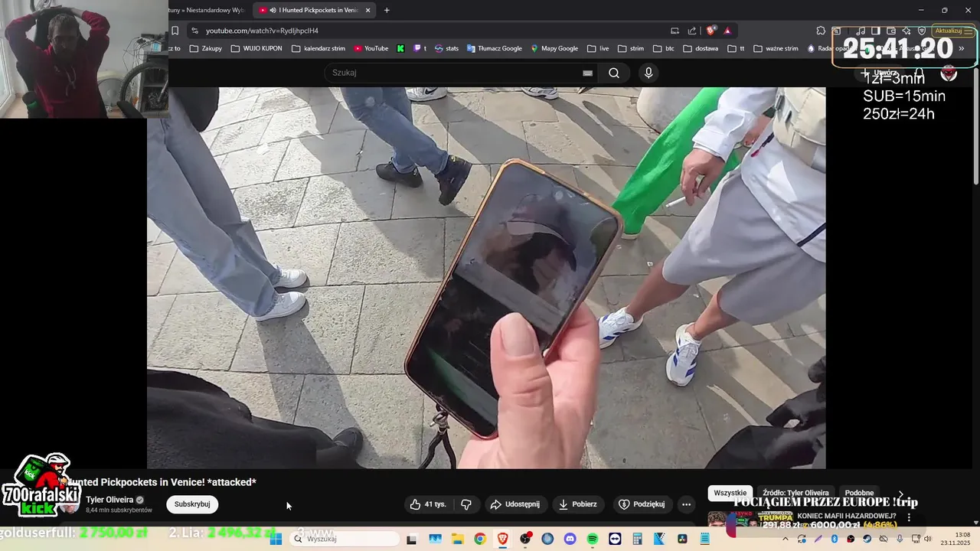
Task: Open OBS Studio from the taskbar
Action: (x=524, y=539)
